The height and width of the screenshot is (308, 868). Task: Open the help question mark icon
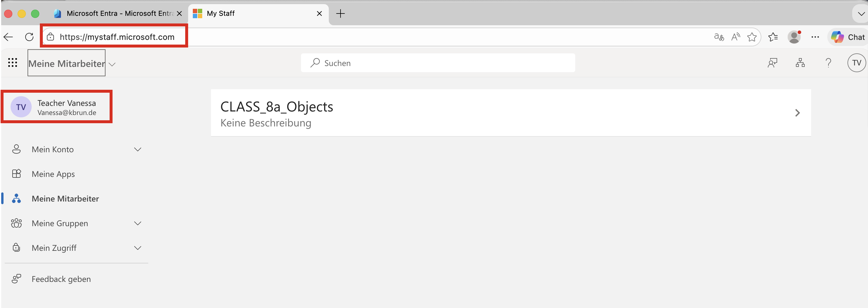pyautogui.click(x=828, y=63)
